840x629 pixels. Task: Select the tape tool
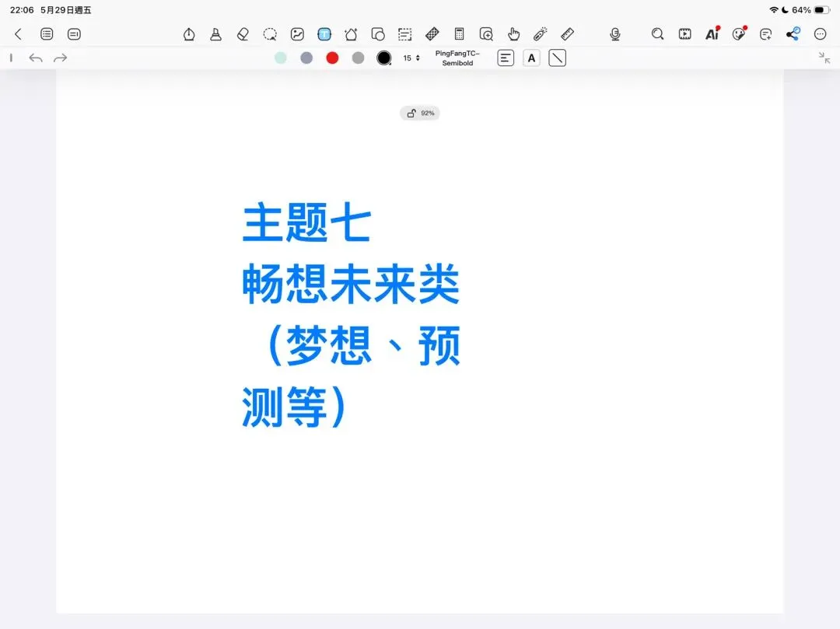[432, 34]
